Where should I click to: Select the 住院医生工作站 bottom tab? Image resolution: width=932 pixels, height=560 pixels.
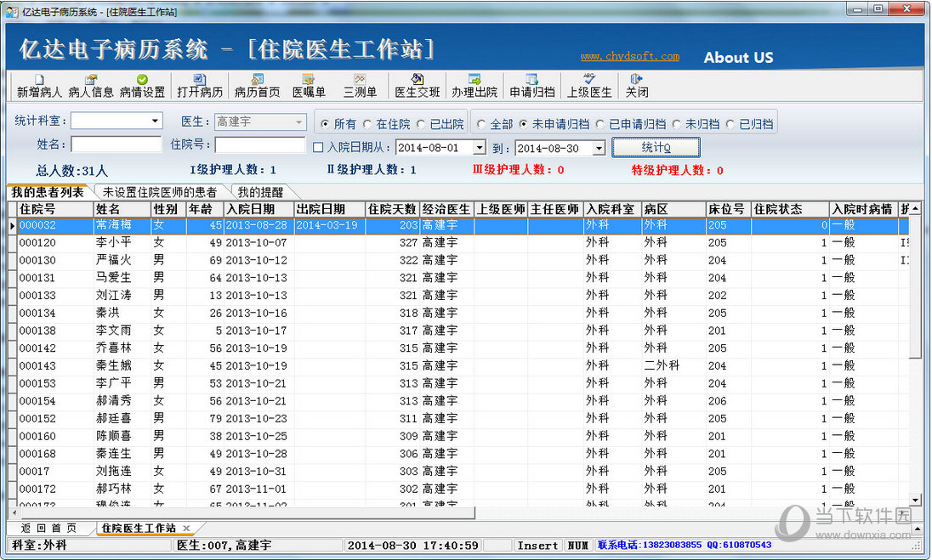coord(139,528)
